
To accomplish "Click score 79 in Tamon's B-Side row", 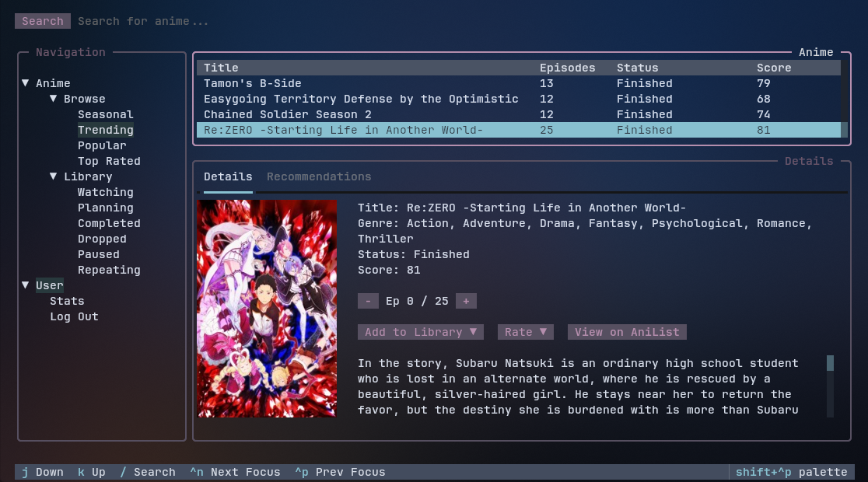I will click(763, 83).
